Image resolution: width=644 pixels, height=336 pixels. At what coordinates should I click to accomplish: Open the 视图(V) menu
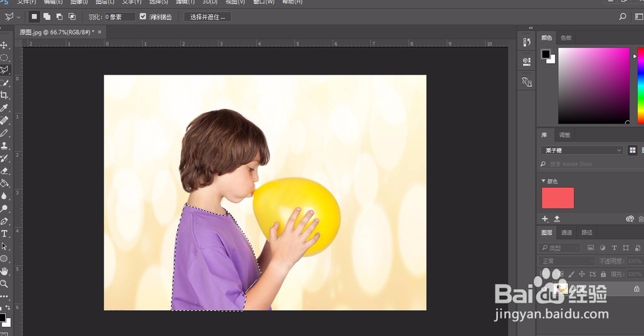click(x=235, y=2)
